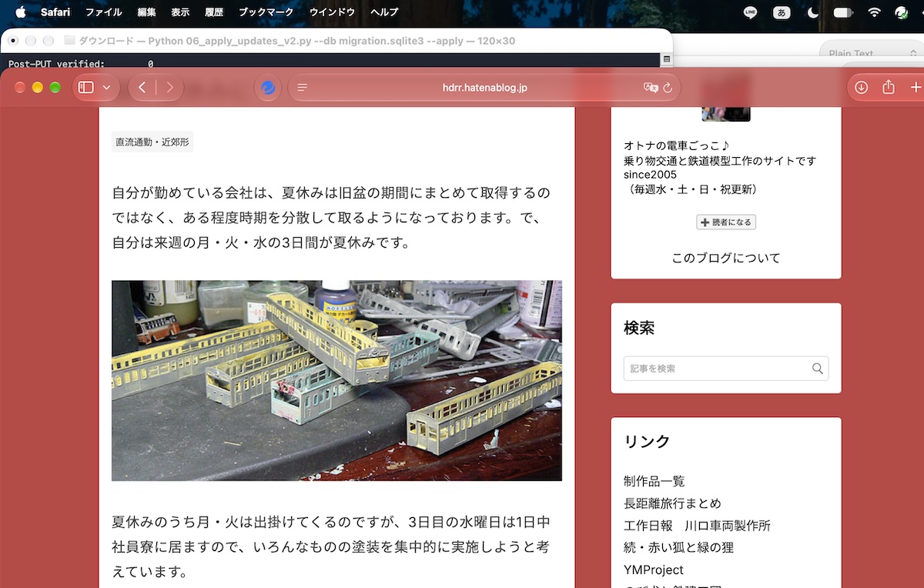The height and width of the screenshot is (588, 924).
Task: Go back to the previous page
Action: click(x=142, y=88)
